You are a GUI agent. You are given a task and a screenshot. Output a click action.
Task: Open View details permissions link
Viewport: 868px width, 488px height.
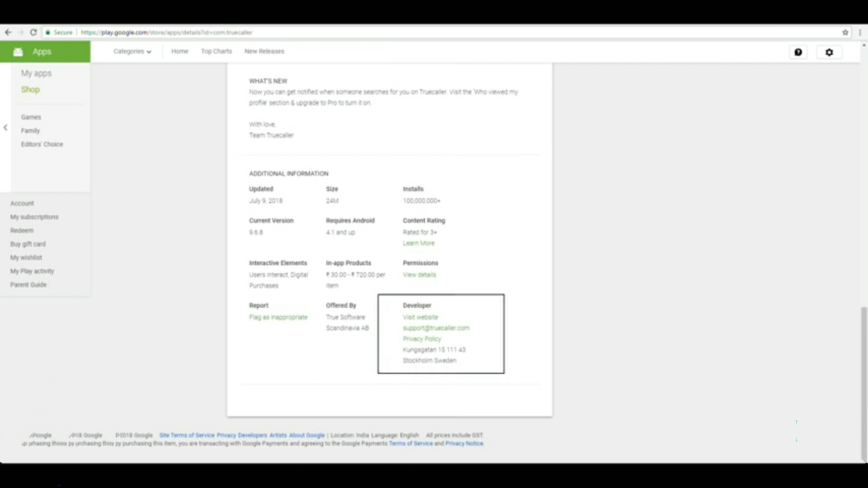(419, 275)
